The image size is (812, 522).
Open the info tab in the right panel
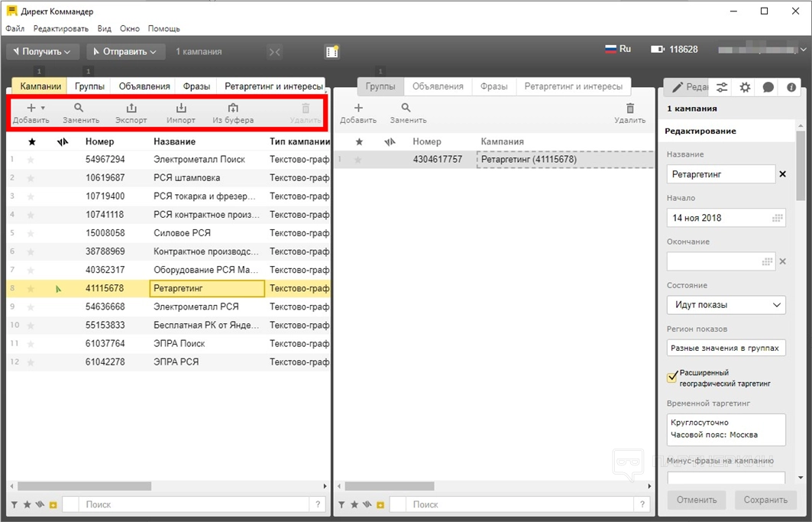click(791, 87)
